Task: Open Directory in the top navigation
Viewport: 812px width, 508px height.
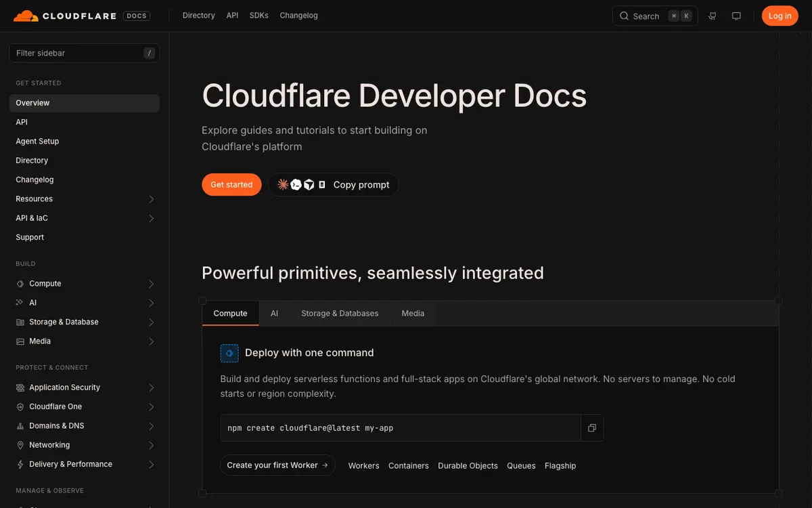Action: 199,16
